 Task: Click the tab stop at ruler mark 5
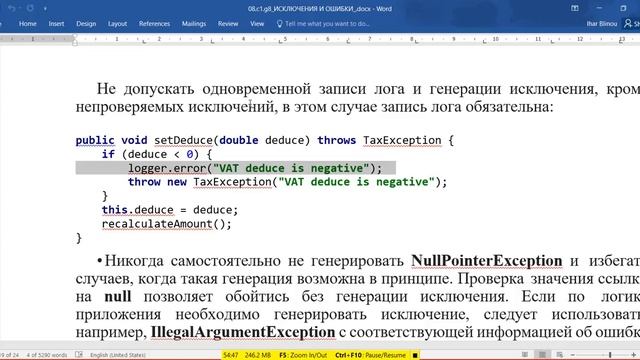(x=280, y=41)
